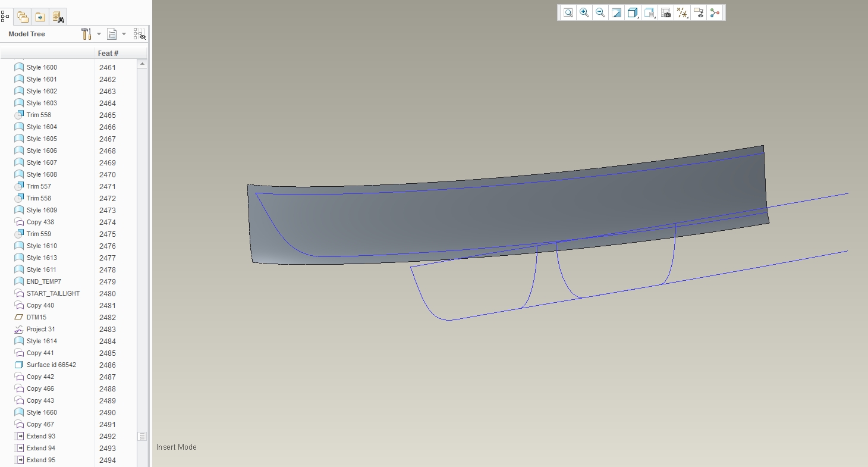868x467 pixels.
Task: Select the Style 1601 feature
Action: pyautogui.click(x=42, y=79)
